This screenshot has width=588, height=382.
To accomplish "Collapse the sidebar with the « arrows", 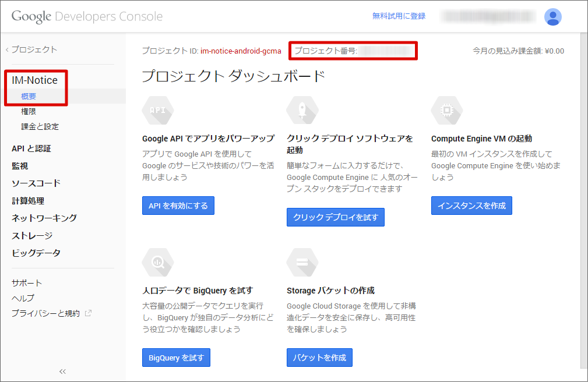I will (62, 372).
